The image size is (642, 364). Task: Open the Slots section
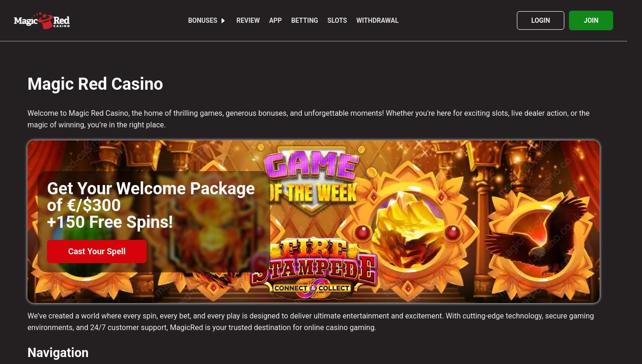point(337,20)
